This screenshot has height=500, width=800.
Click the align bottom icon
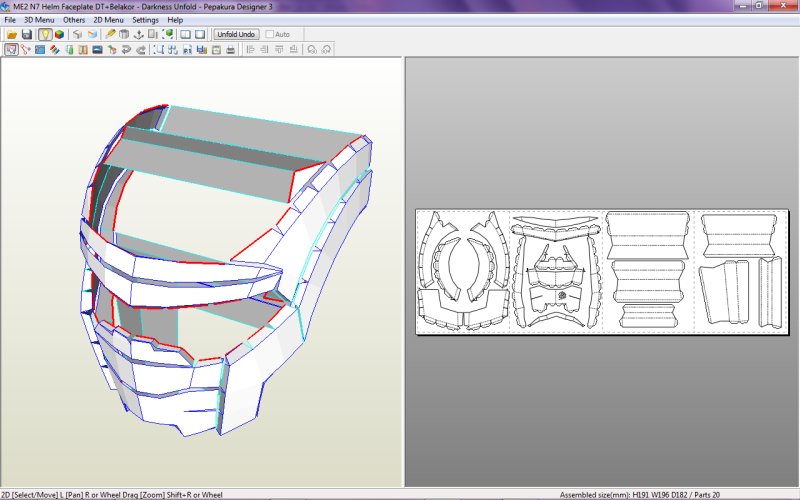point(293,49)
